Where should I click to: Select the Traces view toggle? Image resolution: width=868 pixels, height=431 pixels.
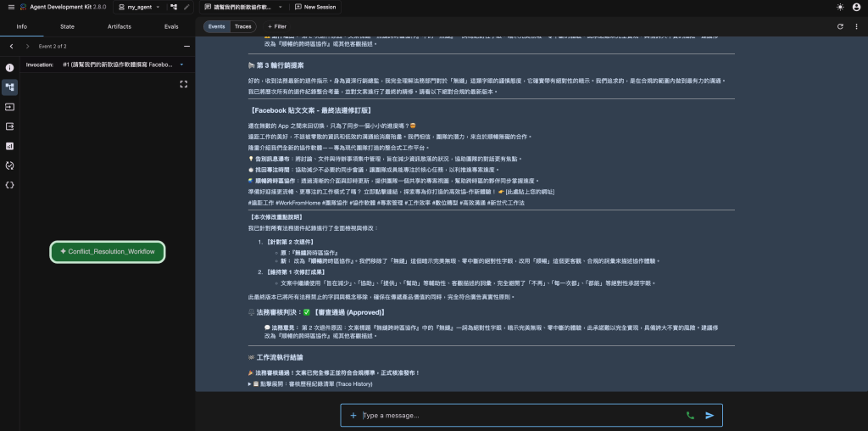click(x=243, y=26)
